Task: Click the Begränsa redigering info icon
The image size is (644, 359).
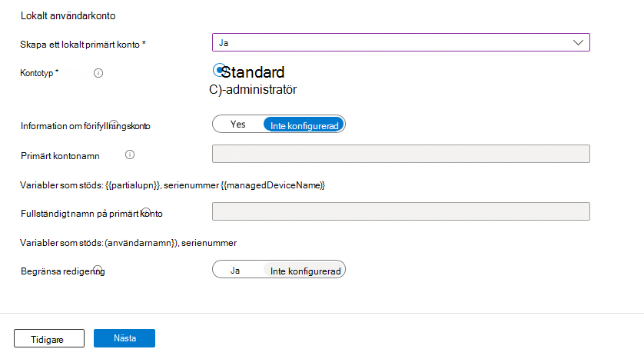Action: pyautogui.click(x=98, y=270)
